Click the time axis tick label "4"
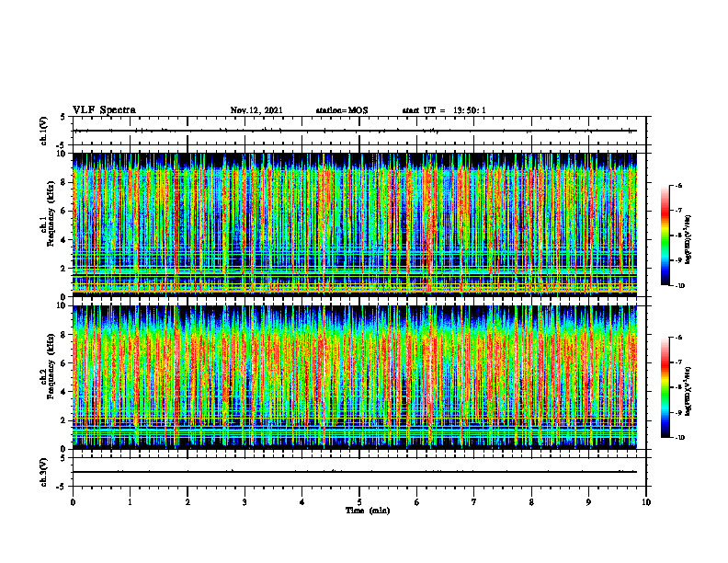The image size is (728, 563). (302, 502)
